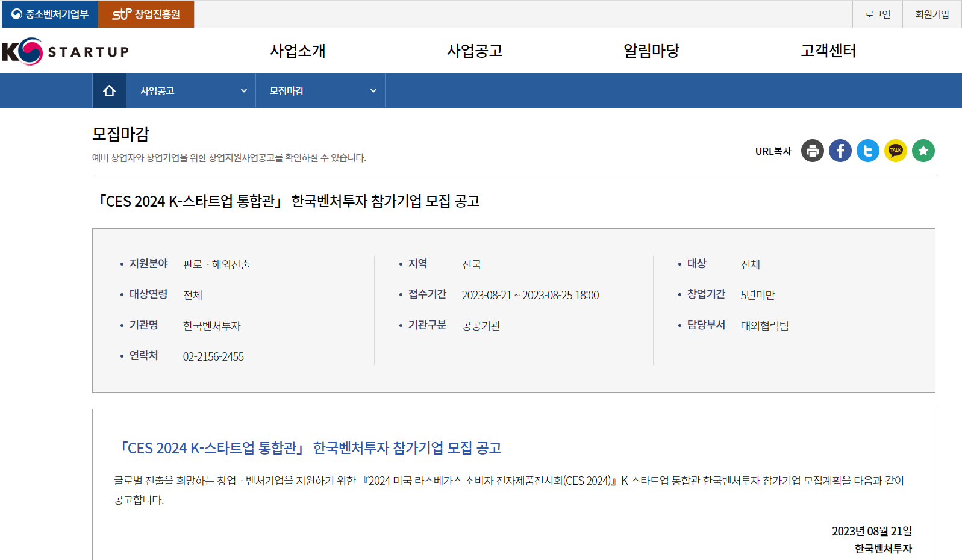The height and width of the screenshot is (560, 962).
Task: Click the 회원가입 link
Action: pyautogui.click(x=932, y=14)
